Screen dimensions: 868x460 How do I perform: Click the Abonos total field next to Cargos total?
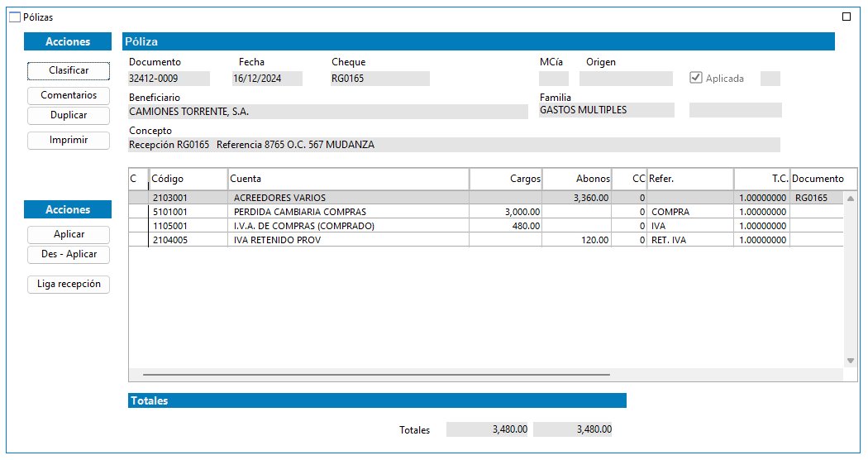pyautogui.click(x=573, y=429)
